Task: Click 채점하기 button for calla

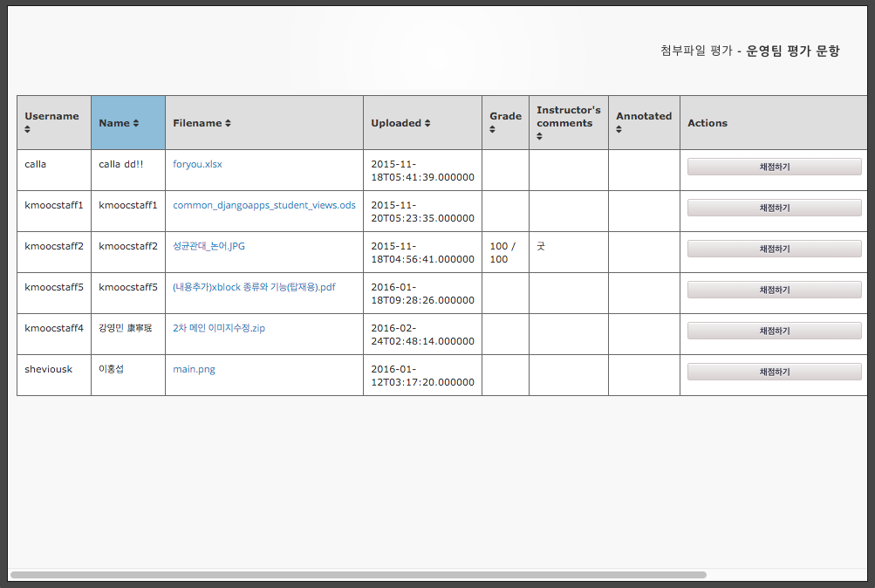Action: tap(774, 167)
